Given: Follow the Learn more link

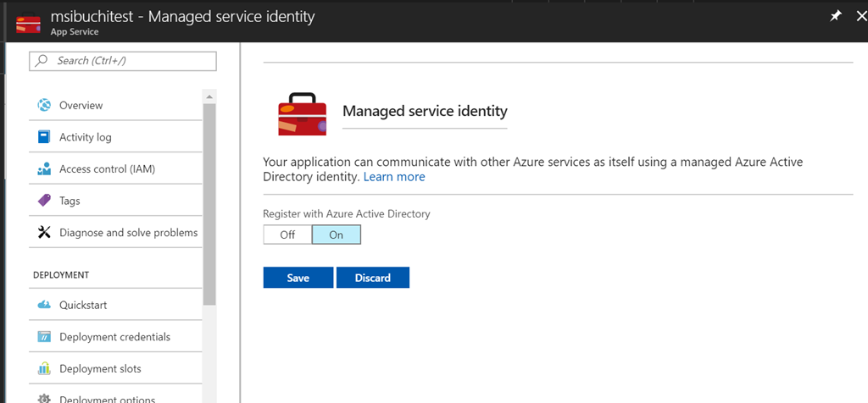Looking at the screenshot, I should coord(394,177).
